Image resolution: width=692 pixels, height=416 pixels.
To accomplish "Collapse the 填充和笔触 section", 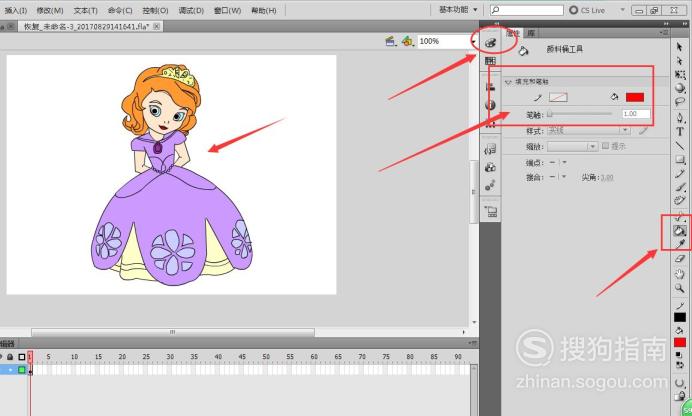I will point(508,82).
